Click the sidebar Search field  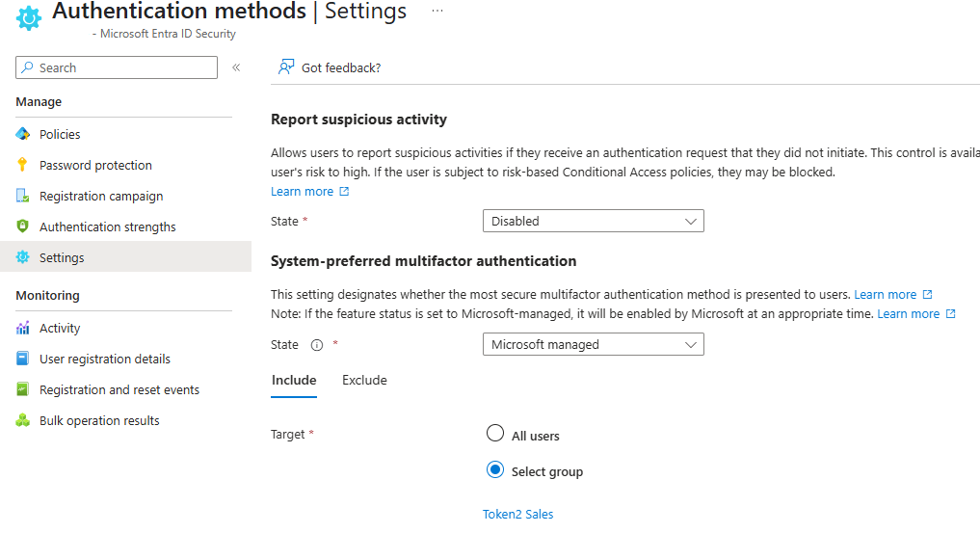pyautogui.click(x=118, y=67)
